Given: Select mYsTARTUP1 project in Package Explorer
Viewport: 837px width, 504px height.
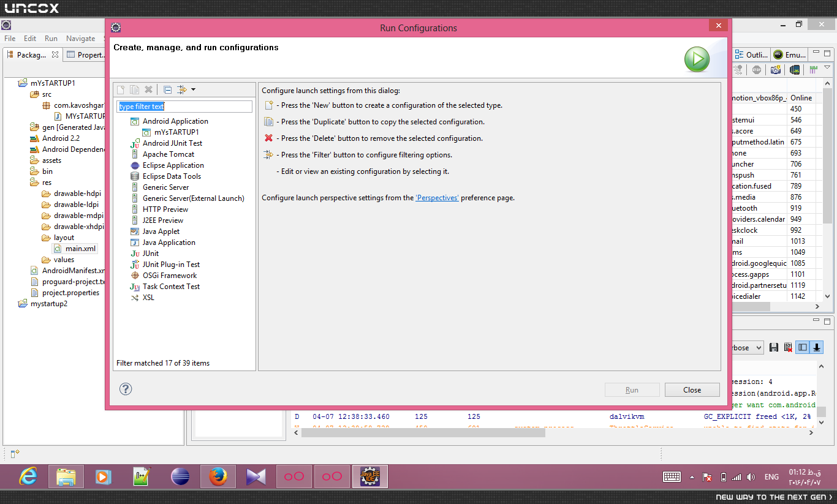Looking at the screenshot, I should [53, 83].
